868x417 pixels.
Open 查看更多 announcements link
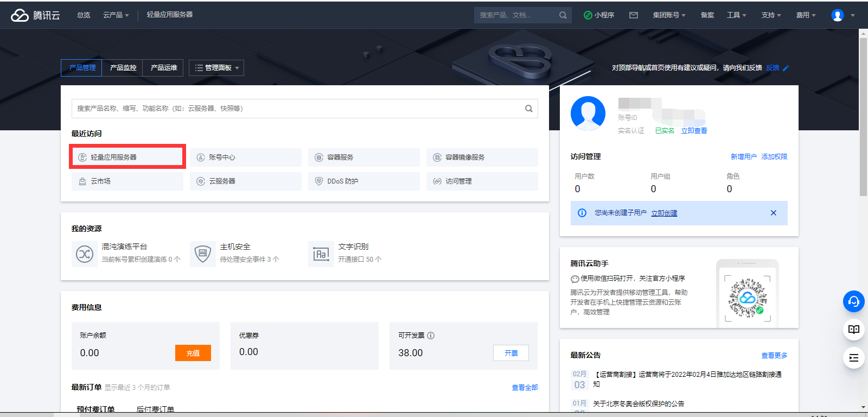[x=774, y=356]
